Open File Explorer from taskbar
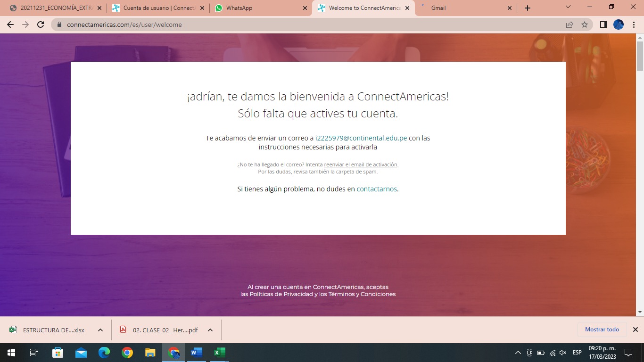644x362 pixels. (150, 353)
